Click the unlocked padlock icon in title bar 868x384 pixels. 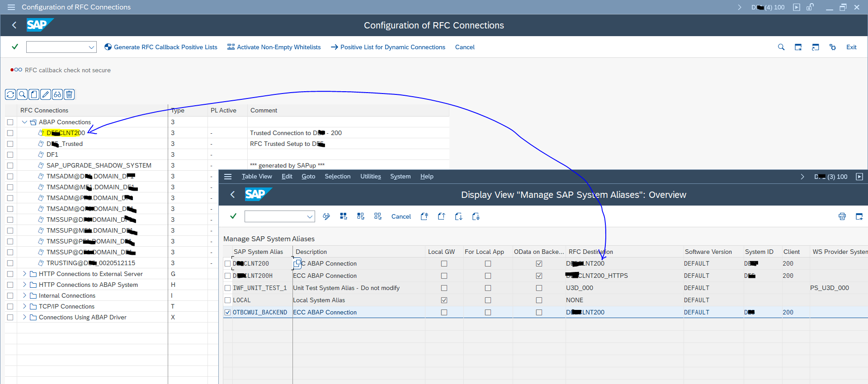tap(810, 7)
